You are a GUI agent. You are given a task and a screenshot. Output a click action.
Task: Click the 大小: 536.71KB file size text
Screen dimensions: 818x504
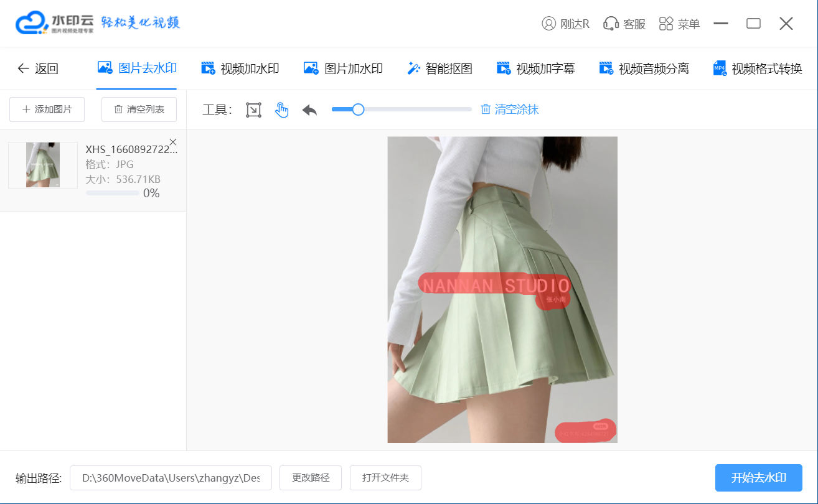tap(123, 179)
